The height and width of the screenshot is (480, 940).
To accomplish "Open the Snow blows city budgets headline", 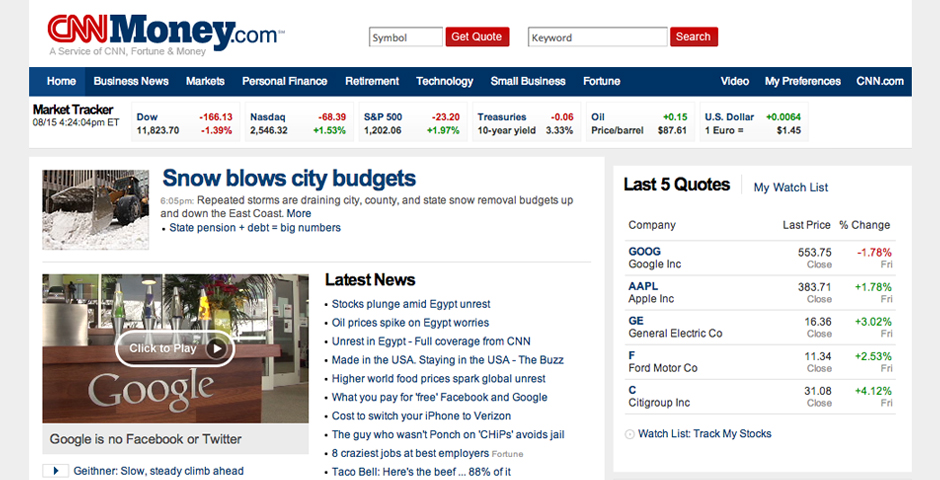I will click(x=289, y=179).
